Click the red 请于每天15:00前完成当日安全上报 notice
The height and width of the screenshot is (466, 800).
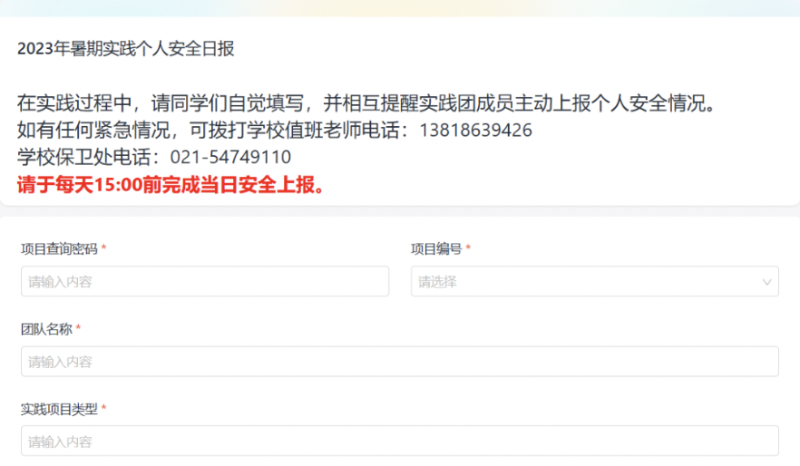[170, 185]
